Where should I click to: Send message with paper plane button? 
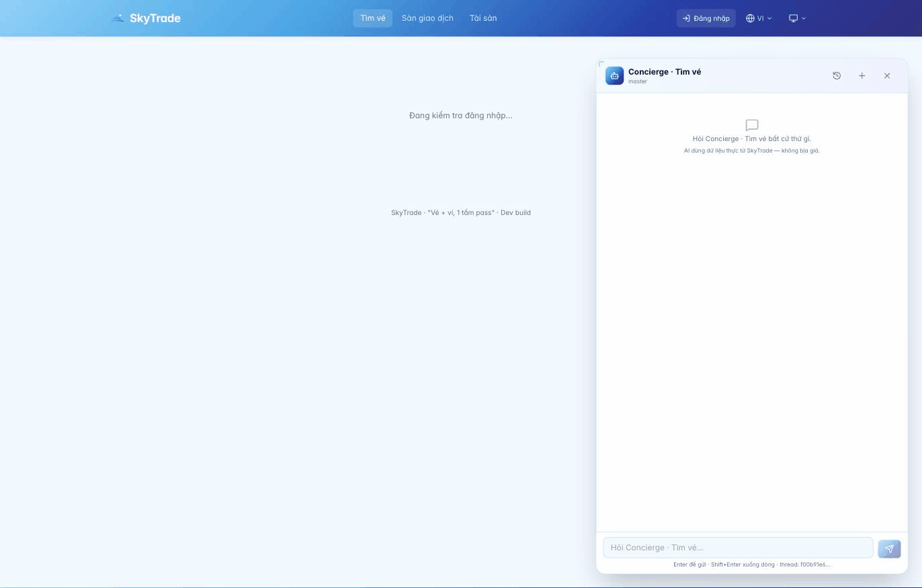(x=889, y=549)
